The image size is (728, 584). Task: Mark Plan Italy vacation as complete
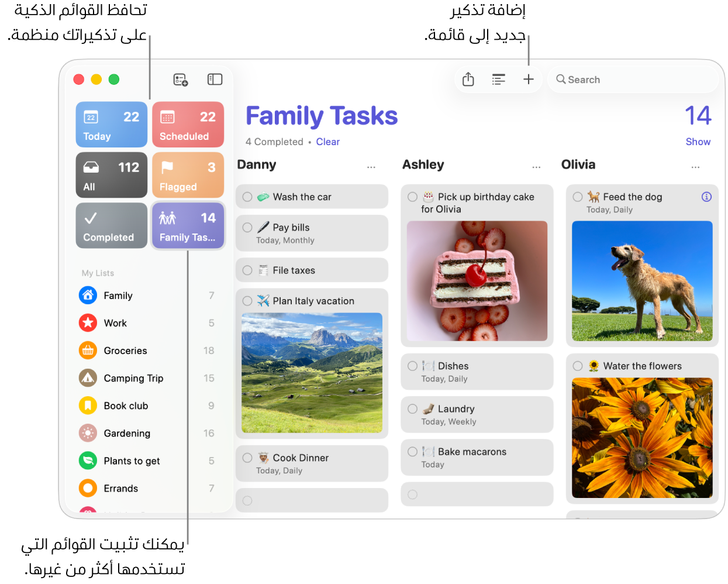[x=247, y=301]
